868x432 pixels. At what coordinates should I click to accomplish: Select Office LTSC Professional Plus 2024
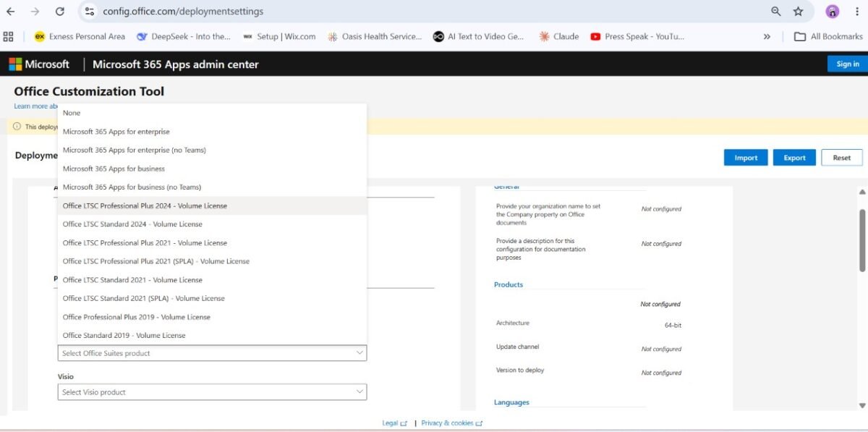point(212,206)
